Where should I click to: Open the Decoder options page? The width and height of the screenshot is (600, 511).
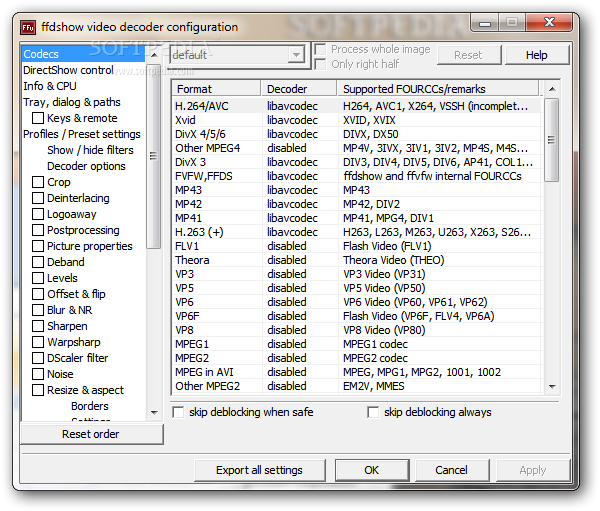(x=86, y=166)
